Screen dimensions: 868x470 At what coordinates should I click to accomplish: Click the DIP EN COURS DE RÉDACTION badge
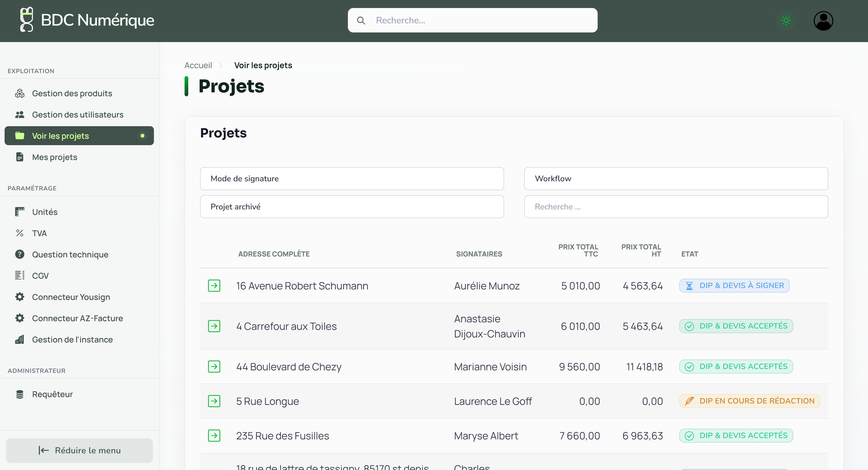(749, 401)
